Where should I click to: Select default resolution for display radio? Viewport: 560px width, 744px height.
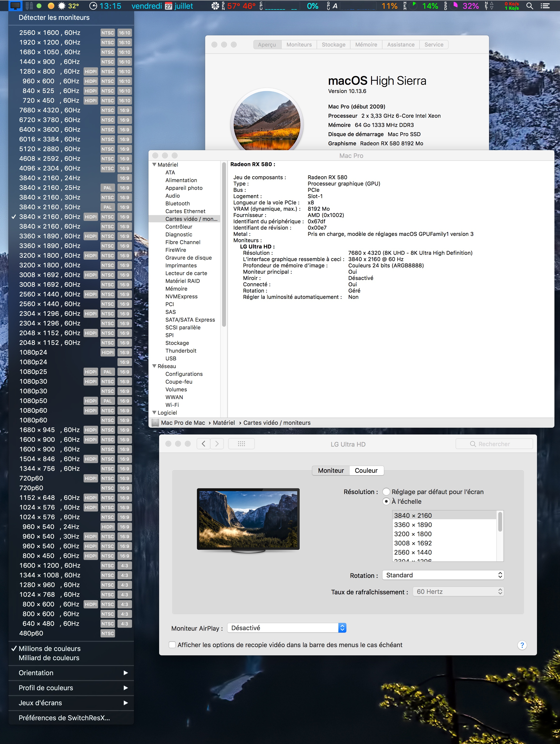pyautogui.click(x=386, y=492)
